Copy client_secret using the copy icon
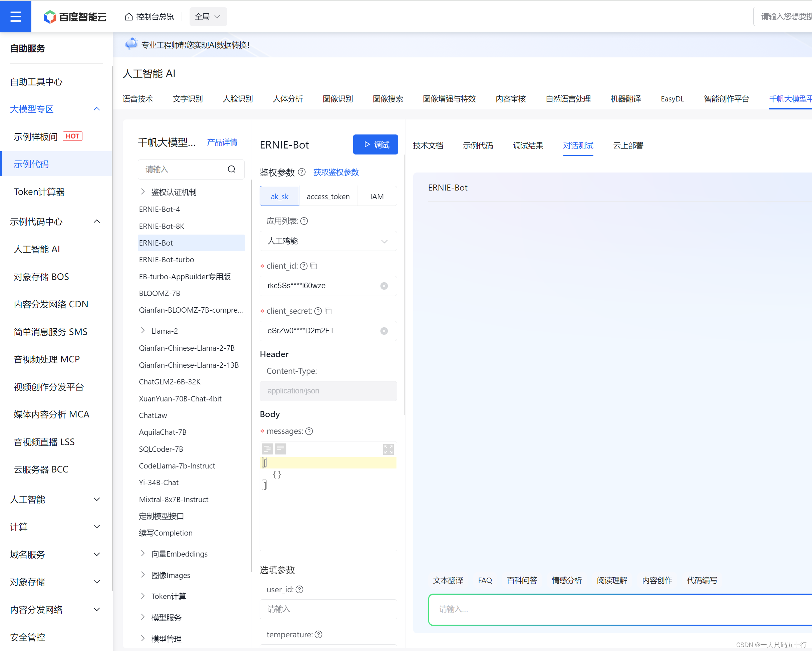 [x=328, y=311]
